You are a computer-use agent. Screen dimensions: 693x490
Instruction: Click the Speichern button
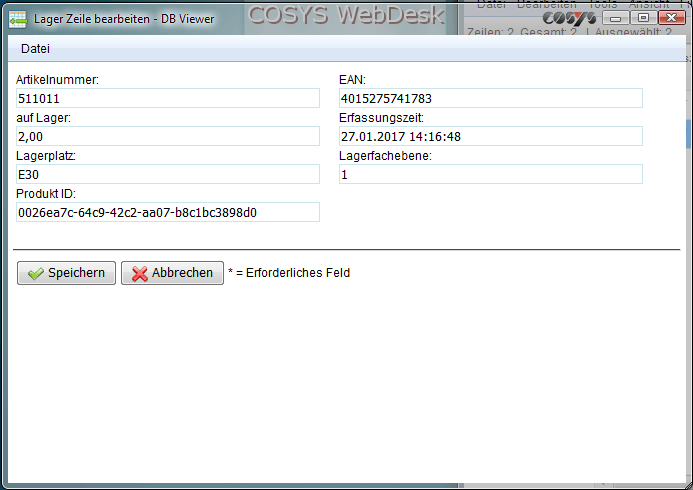point(66,273)
